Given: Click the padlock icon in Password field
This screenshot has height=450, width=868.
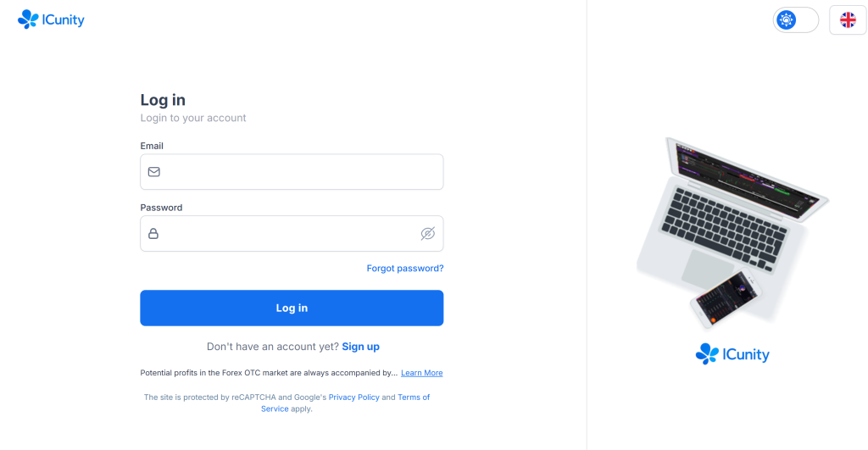Looking at the screenshot, I should (x=153, y=234).
